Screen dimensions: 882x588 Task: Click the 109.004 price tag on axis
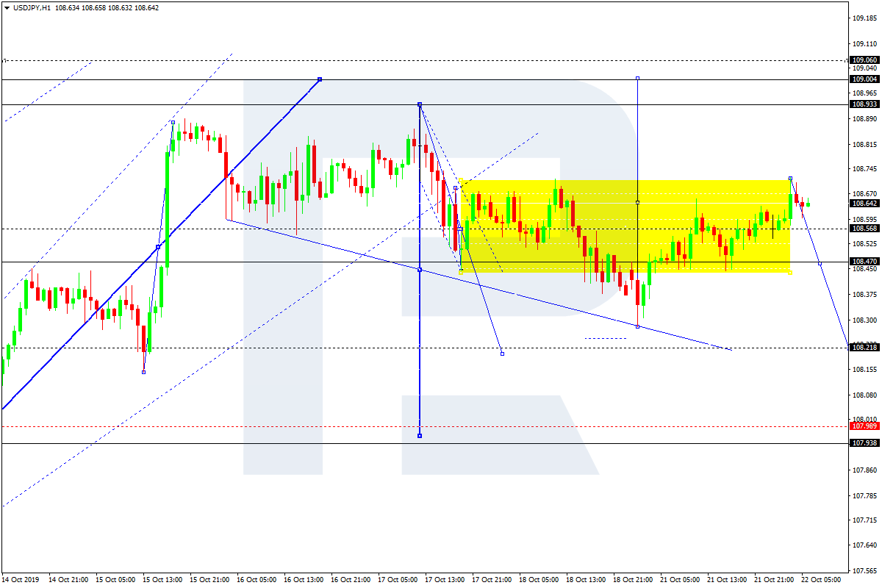(864, 78)
